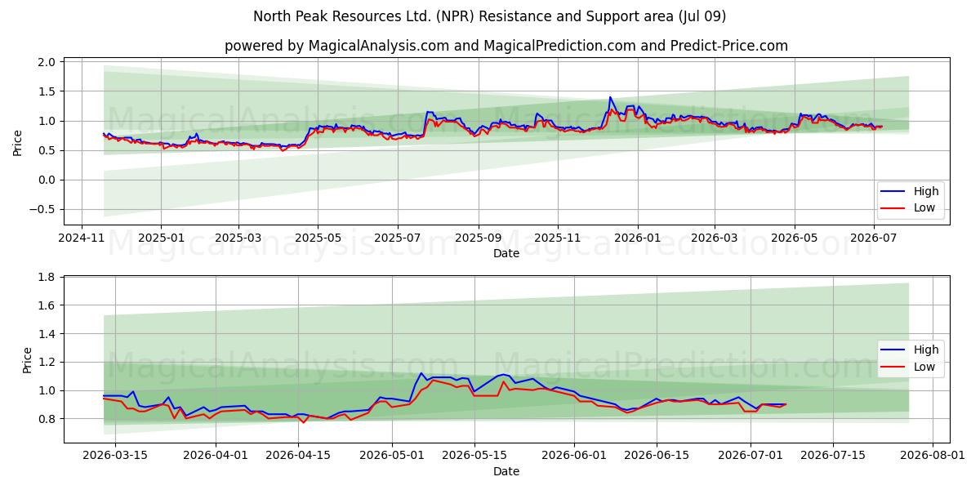Viewport: 980px width, 490px height.
Task: Click the '1.4' price tick on bottom chart
Action: pyautogui.click(x=47, y=334)
